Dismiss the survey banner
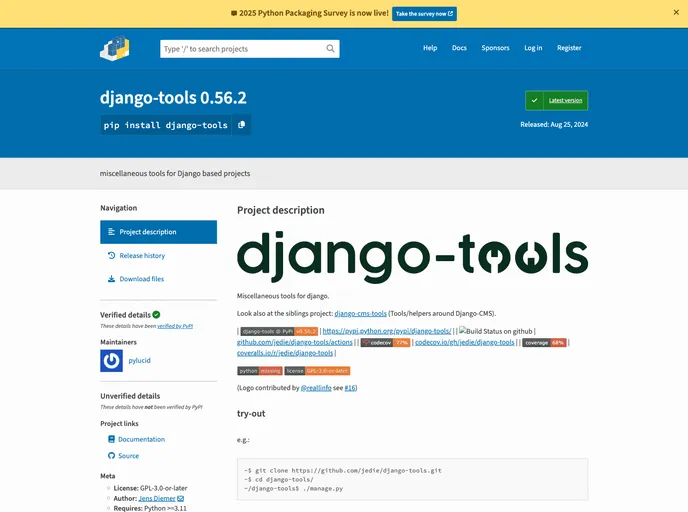 tap(676, 12)
